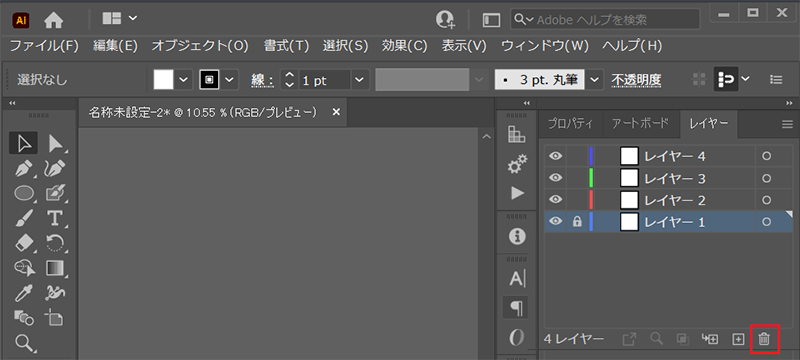The width and height of the screenshot is (800, 360).
Task: Open the align options dropdown arrow
Action: (745, 79)
